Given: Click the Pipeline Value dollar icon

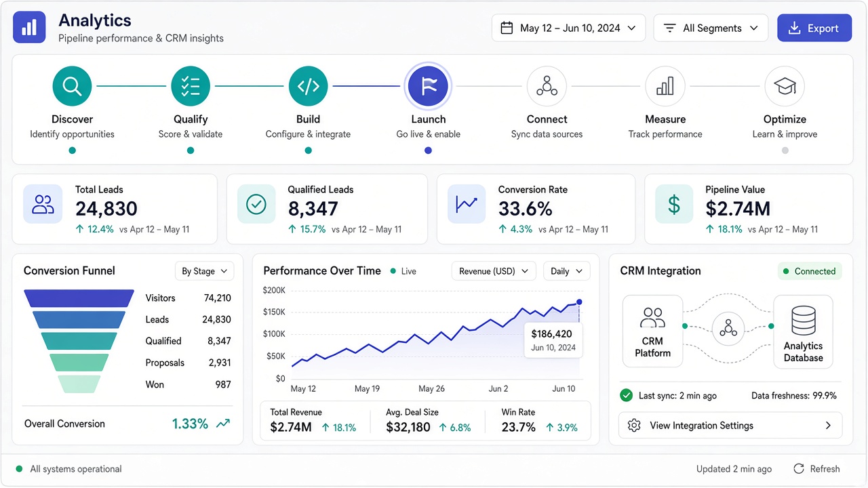Looking at the screenshot, I should (674, 204).
